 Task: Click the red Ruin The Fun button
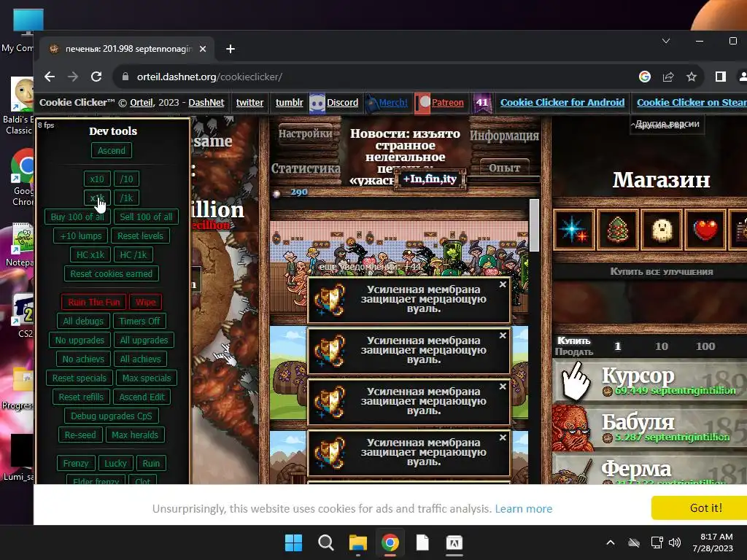pyautogui.click(x=94, y=302)
